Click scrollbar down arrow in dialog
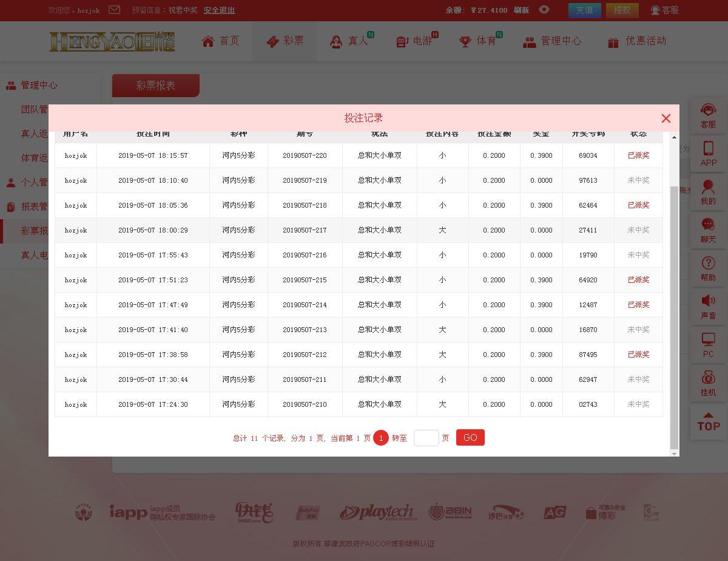 pyautogui.click(x=674, y=454)
